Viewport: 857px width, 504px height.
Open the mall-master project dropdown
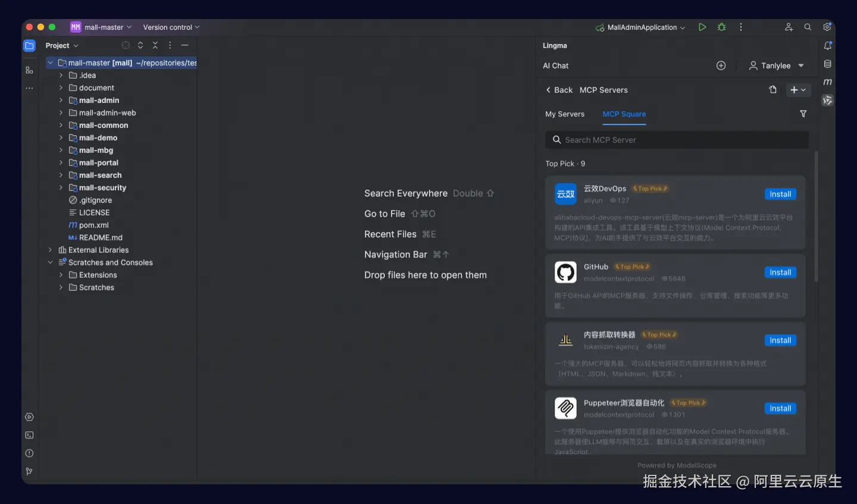point(101,27)
